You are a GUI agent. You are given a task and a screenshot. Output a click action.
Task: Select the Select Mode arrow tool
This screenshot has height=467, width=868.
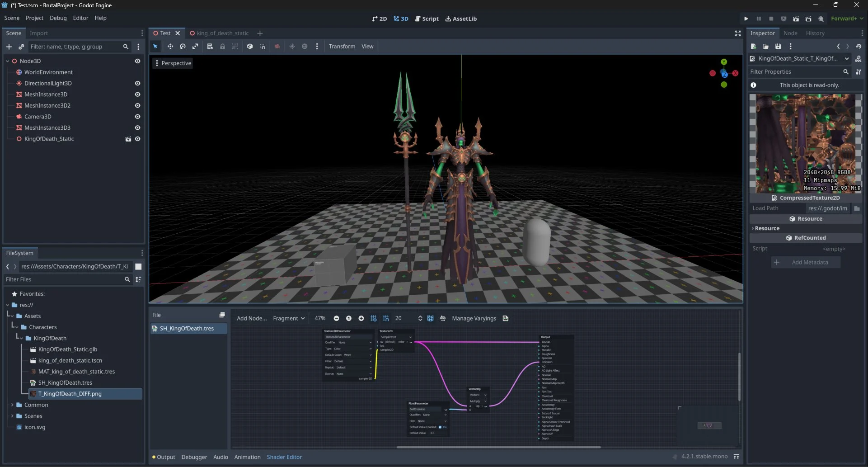[155, 47]
